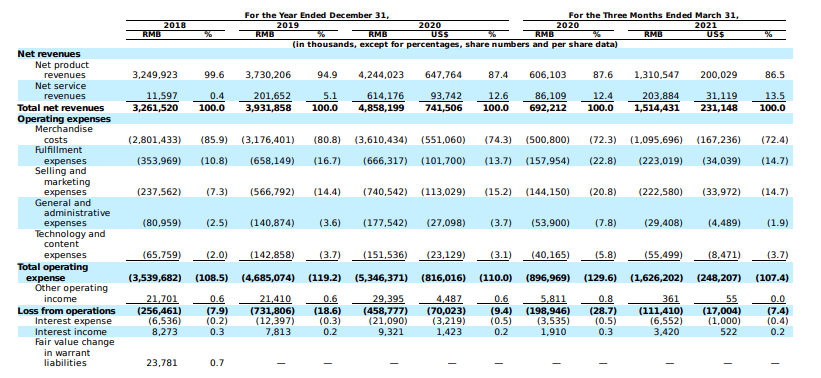Select the percentage (119.2)
Viewport: 821px width, 378px height.
pyautogui.click(x=325, y=278)
